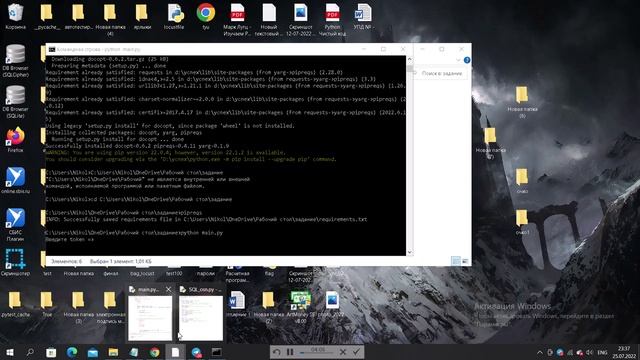Open Telegram from the taskbar
Screen dimensions: 640x360
[x=196, y=352]
